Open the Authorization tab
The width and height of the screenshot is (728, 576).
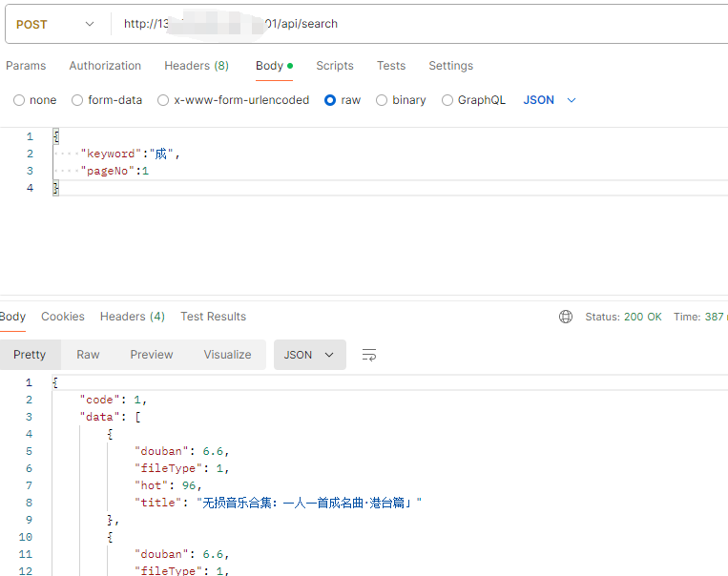105,66
